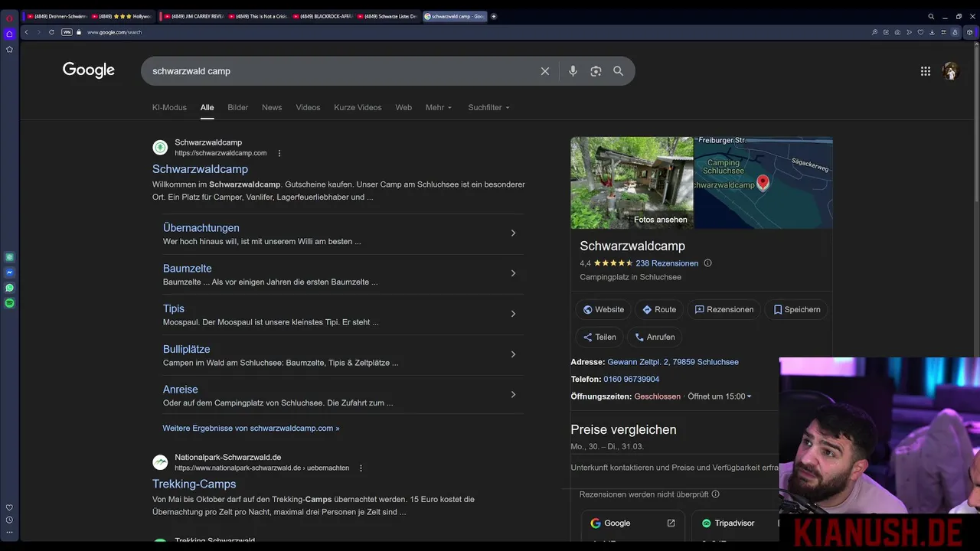Click the Website button
Viewport: 980px width, 551px height.
pos(603,309)
